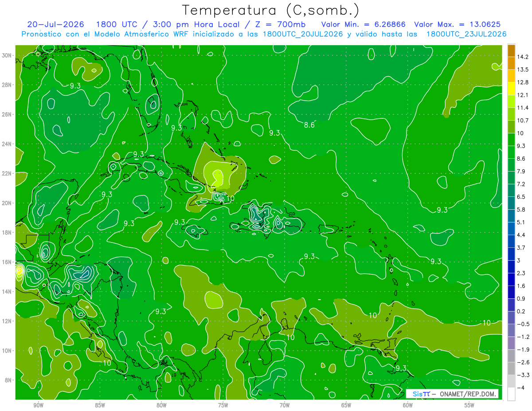Viewport: 532px width, 411px height.
Task: Click the -1.9 color bar label
Action: tap(523, 349)
